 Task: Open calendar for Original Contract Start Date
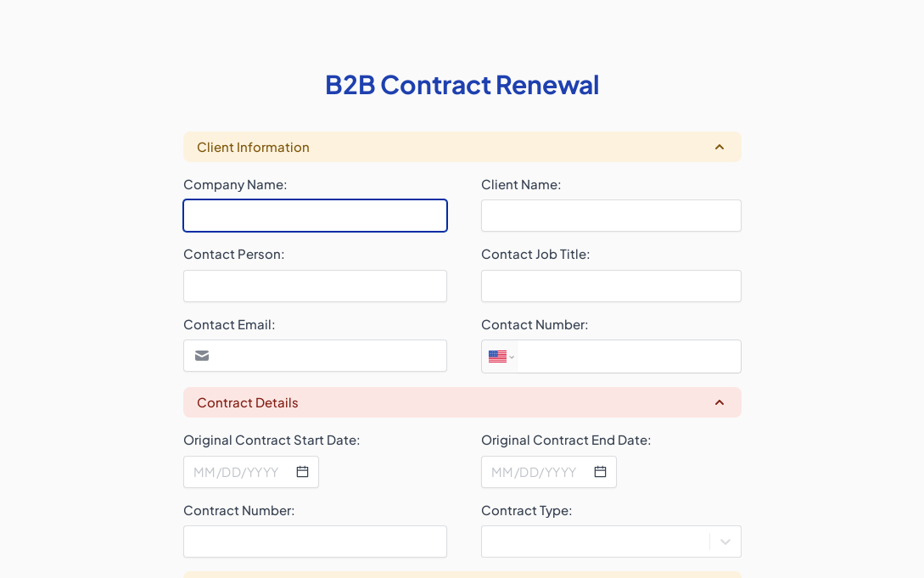click(302, 472)
